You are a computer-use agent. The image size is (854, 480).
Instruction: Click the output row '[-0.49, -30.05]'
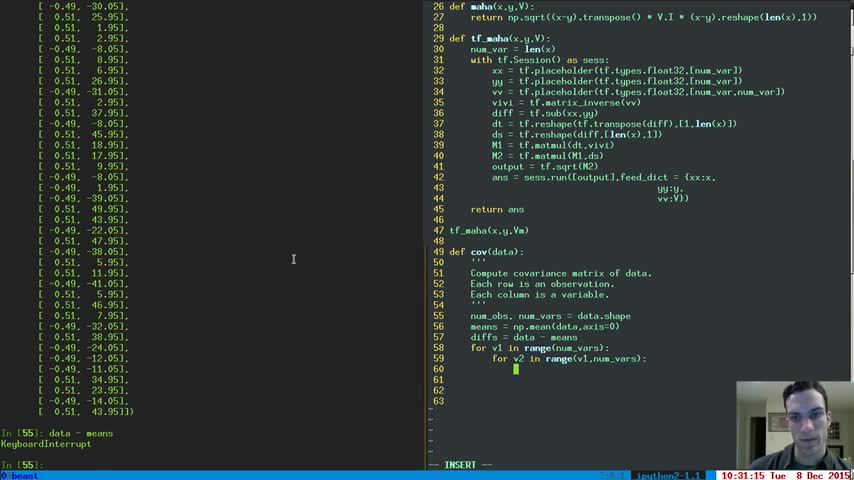click(83, 7)
